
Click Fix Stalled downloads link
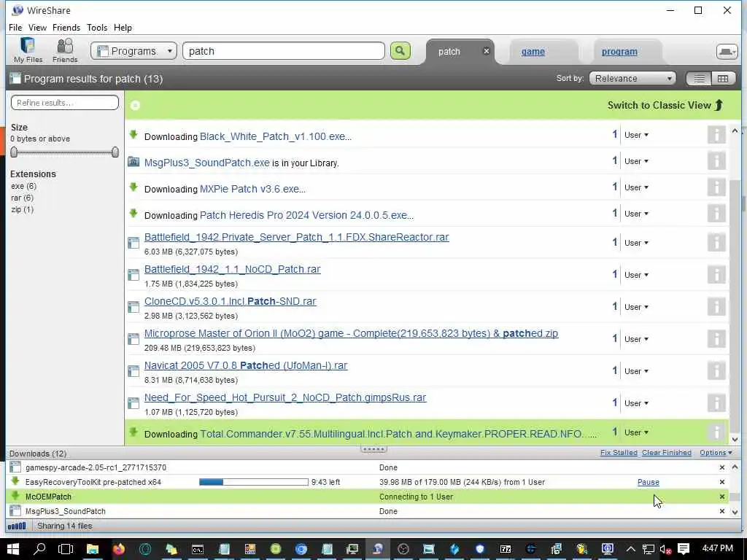619,453
